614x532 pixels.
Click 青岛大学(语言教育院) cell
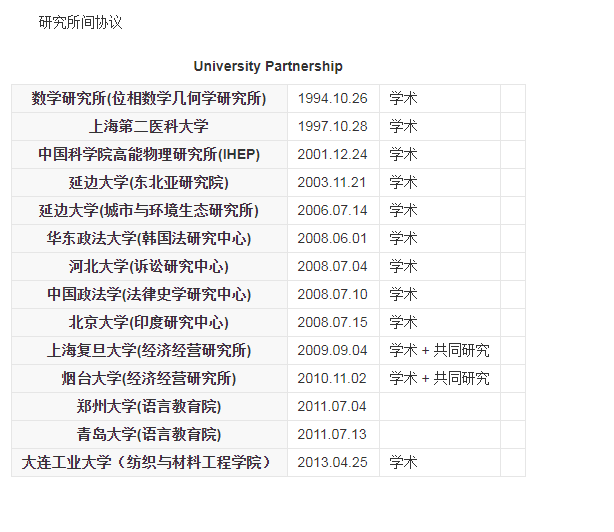(149, 435)
